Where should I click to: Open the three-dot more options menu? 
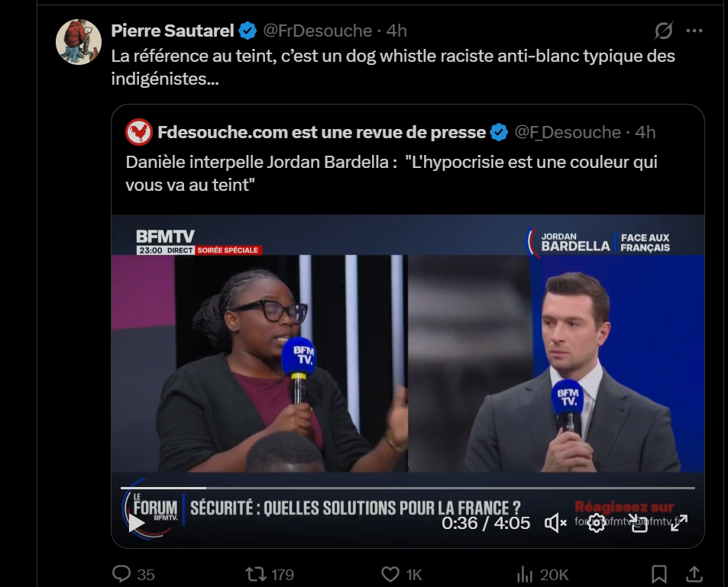click(694, 31)
